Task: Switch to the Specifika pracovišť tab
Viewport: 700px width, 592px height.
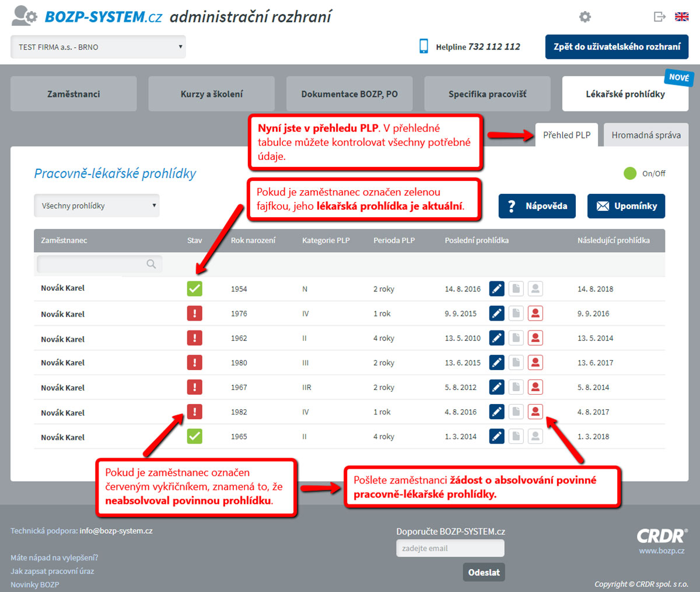Action: 487,93
